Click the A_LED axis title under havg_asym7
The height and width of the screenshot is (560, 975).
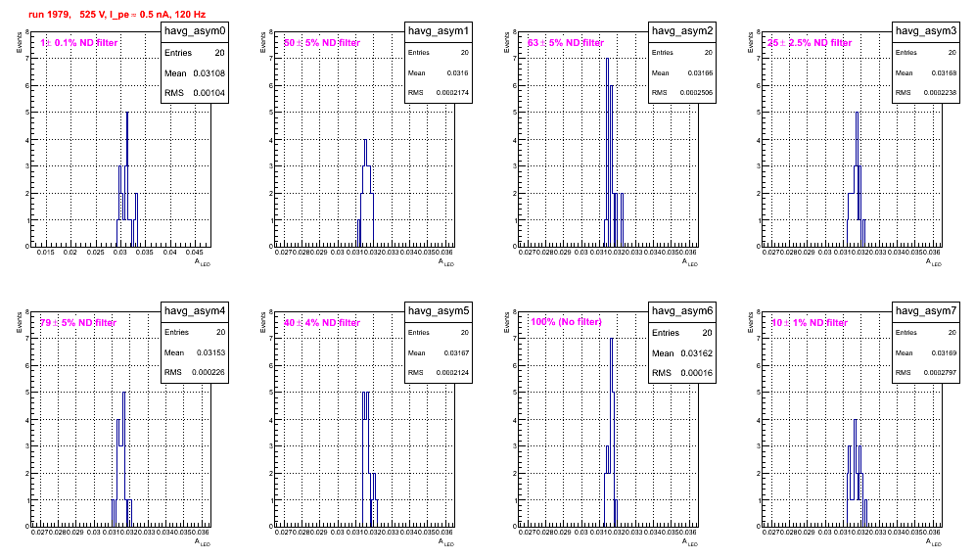[x=934, y=542]
